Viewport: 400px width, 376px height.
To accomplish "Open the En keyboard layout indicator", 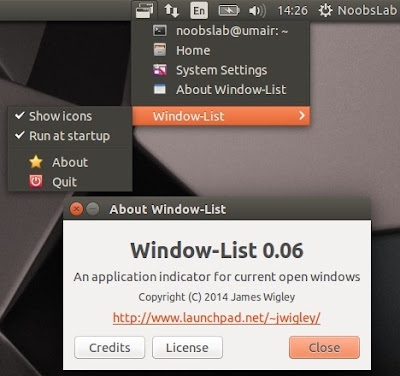I will tap(199, 10).
